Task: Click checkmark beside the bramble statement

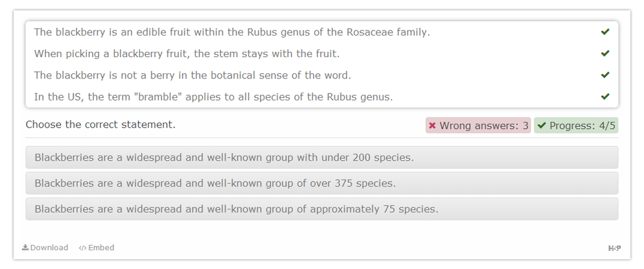Action: [605, 97]
